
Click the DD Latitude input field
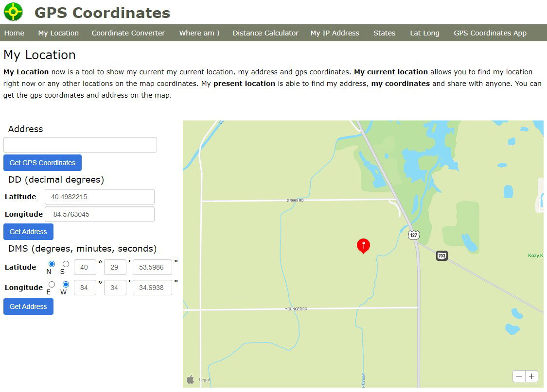tap(99, 197)
